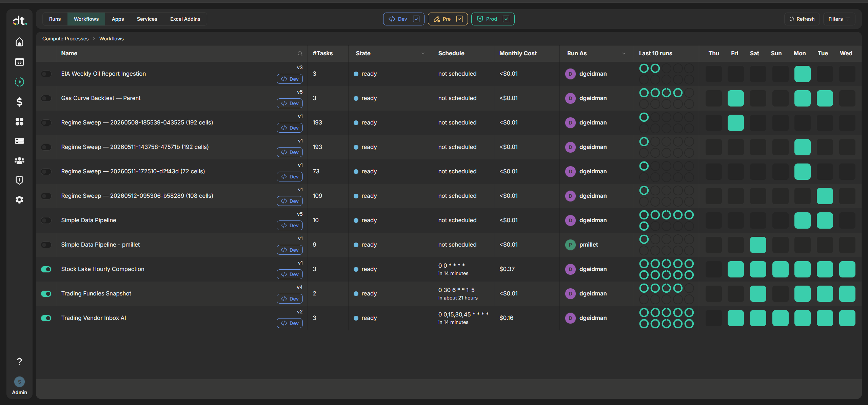Open the Home icon in sidebar
The height and width of the screenshot is (405, 868).
click(x=19, y=42)
